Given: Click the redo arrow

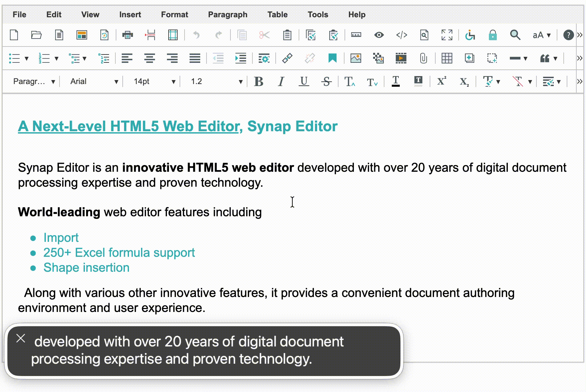Looking at the screenshot, I should point(219,35).
